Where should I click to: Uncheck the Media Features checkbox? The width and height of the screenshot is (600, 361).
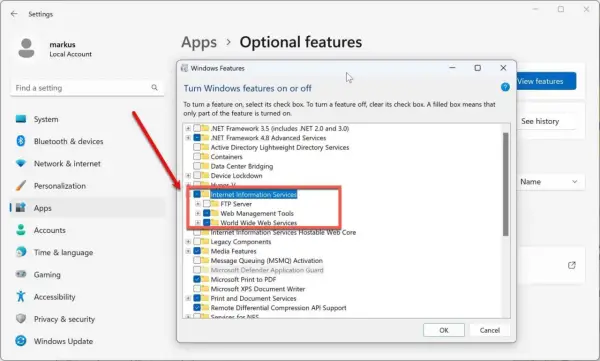(197, 251)
